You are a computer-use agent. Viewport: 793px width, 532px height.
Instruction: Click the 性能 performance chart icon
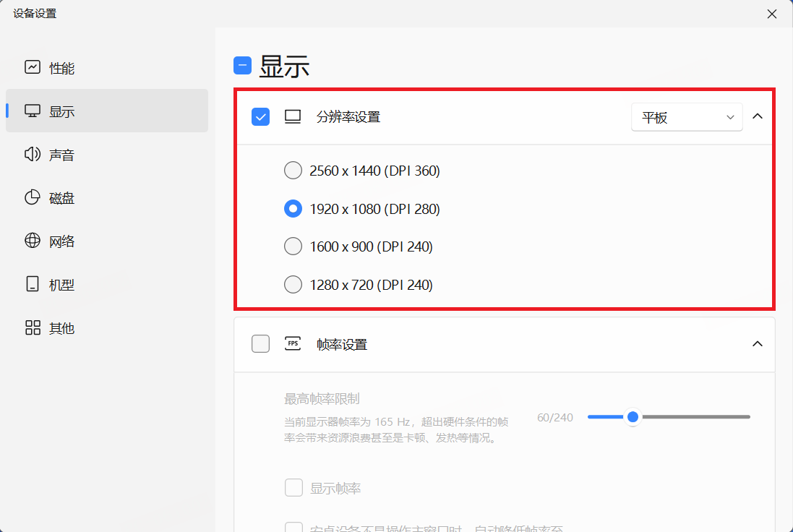pos(33,68)
